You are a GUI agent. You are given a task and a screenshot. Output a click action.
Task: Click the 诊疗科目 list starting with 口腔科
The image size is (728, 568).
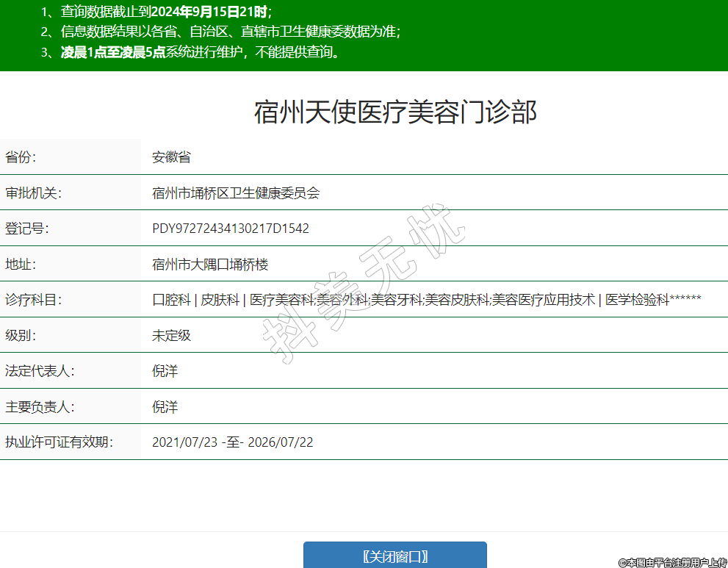(426, 300)
